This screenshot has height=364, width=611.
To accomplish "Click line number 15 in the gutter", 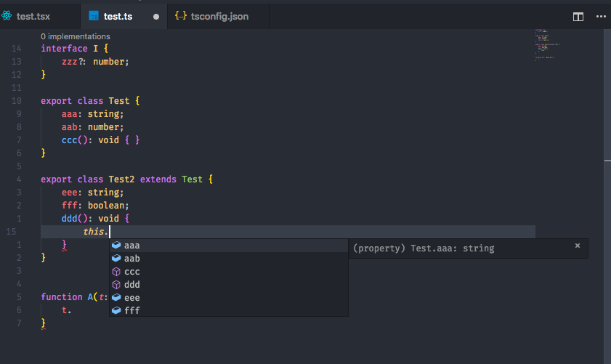I will pyautogui.click(x=12, y=232).
